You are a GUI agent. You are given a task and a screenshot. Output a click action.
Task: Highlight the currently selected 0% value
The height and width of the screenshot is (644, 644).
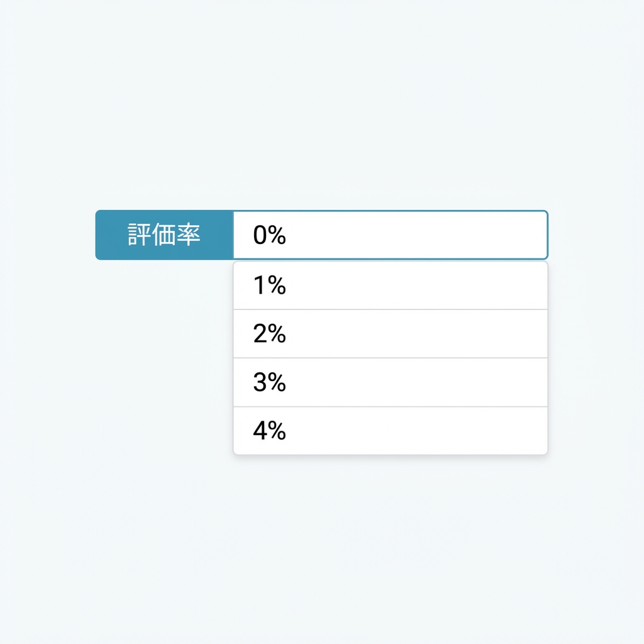pos(390,235)
